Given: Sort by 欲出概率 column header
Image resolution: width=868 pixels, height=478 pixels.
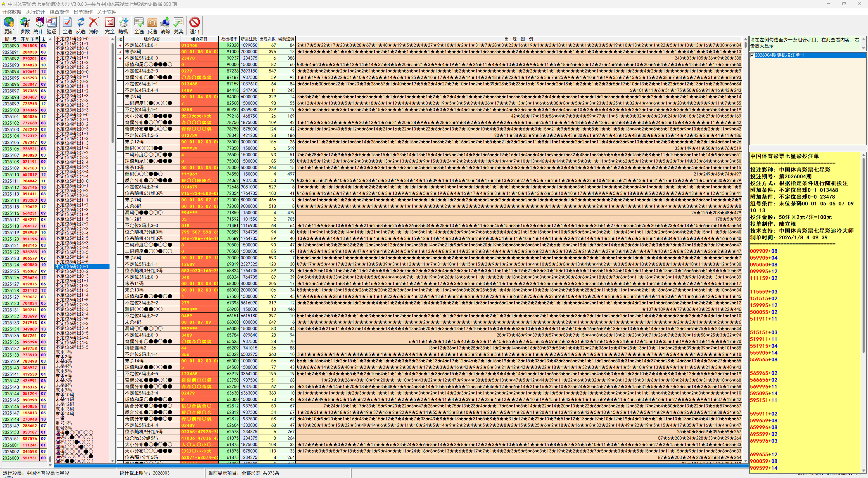Looking at the screenshot, I should pos(229,39).
